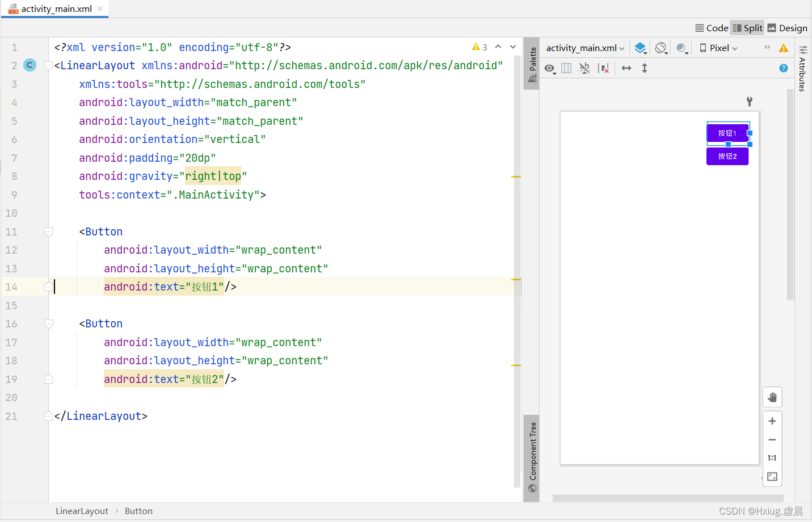
Task: Select Button in the breadcrumb bar
Action: pos(138,511)
